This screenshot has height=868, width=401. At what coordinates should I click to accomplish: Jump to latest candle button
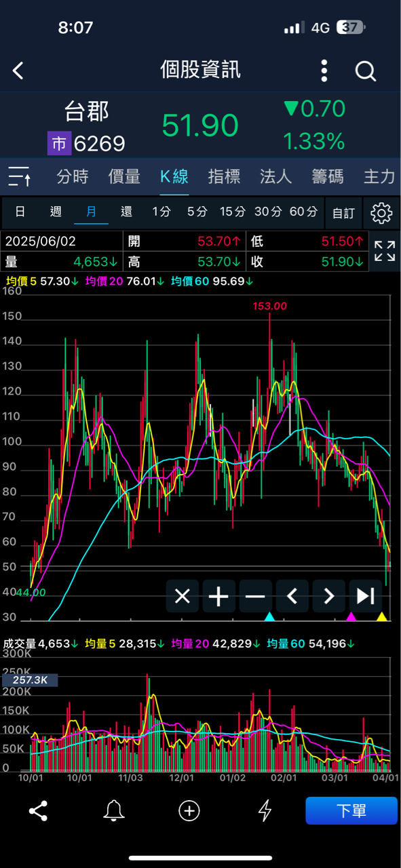click(x=366, y=597)
